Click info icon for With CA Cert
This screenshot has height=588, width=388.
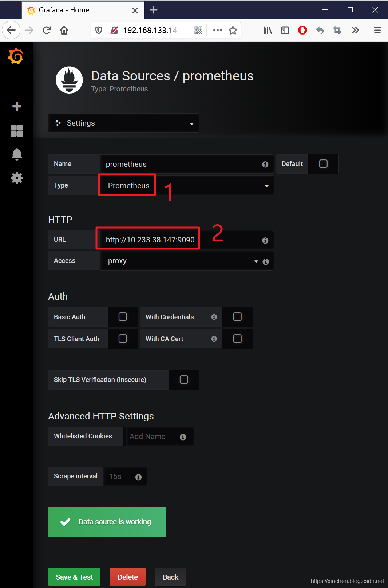tap(214, 339)
